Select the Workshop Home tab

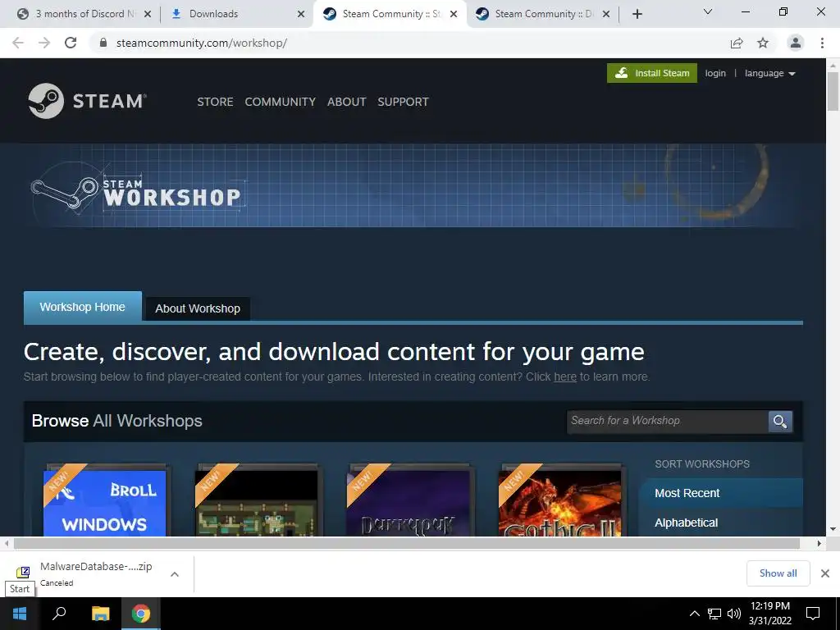pyautogui.click(x=83, y=307)
